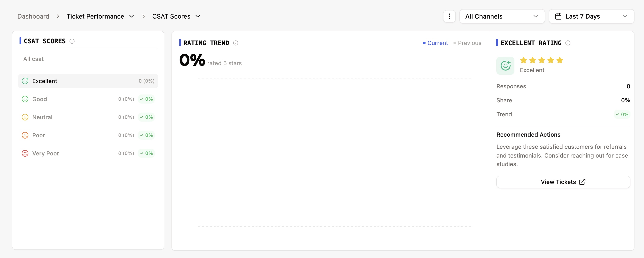Go to Dashboard breadcrumb link
The height and width of the screenshot is (258, 644).
[x=33, y=16]
